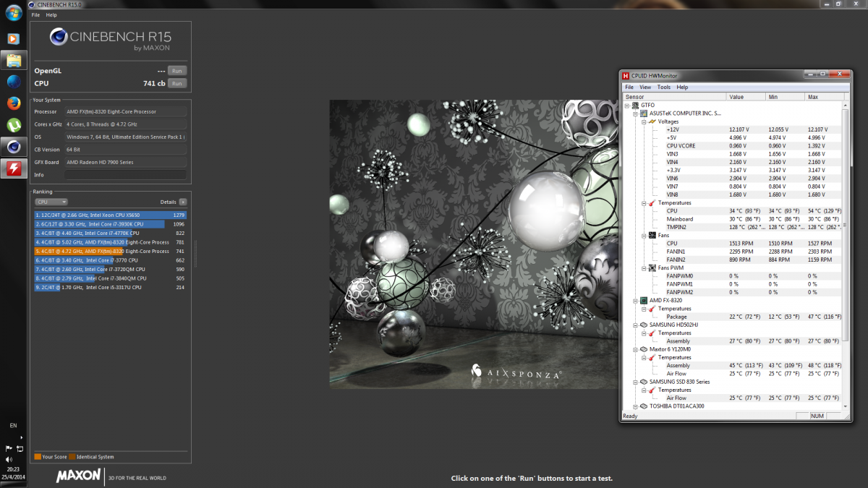Collapse the SAMSUNG HD502HJ node
This screenshot has width=868, height=488.
click(635, 325)
